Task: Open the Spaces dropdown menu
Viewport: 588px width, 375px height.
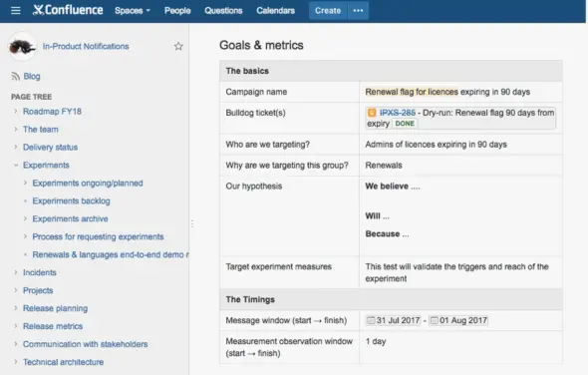Action: point(133,11)
